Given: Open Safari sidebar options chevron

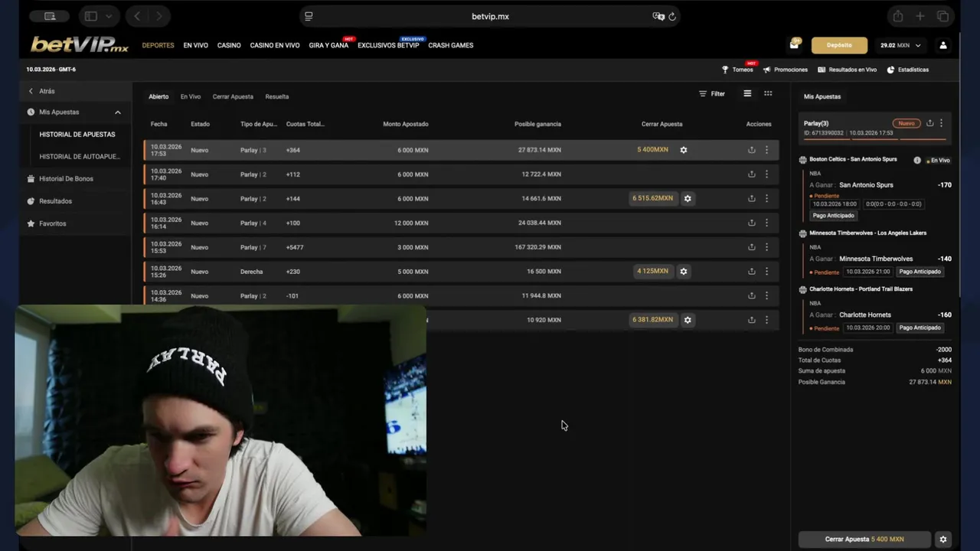Looking at the screenshot, I should [x=108, y=16].
